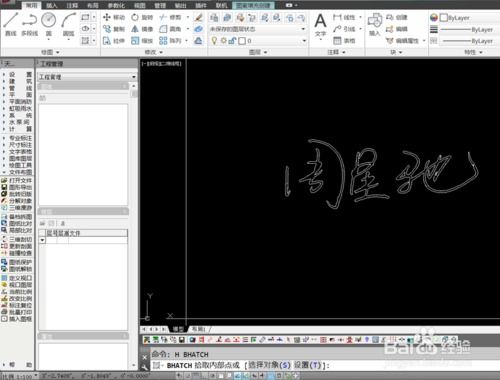Click the Rotate (旋转) tool

142,17
